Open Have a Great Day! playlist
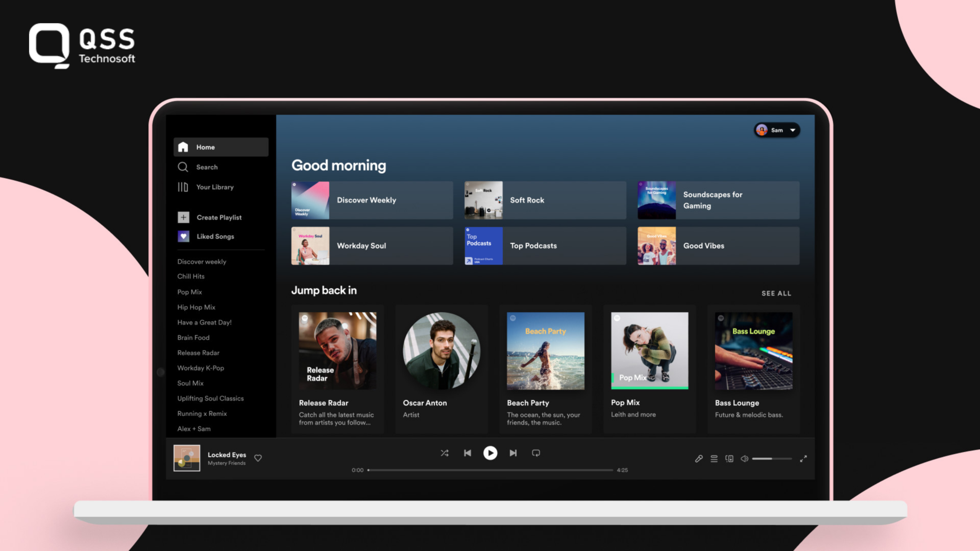 (204, 322)
